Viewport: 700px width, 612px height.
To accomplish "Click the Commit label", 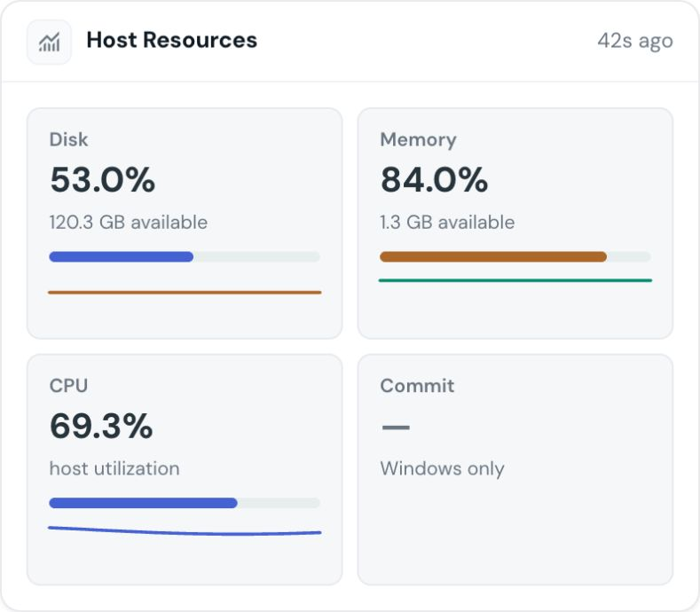I will click(417, 386).
